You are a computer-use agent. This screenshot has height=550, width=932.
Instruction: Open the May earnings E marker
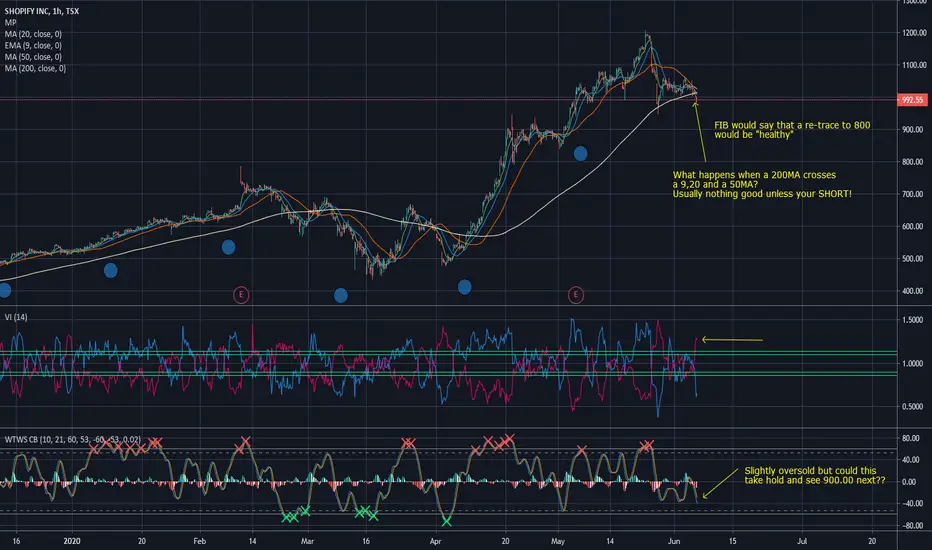575,294
